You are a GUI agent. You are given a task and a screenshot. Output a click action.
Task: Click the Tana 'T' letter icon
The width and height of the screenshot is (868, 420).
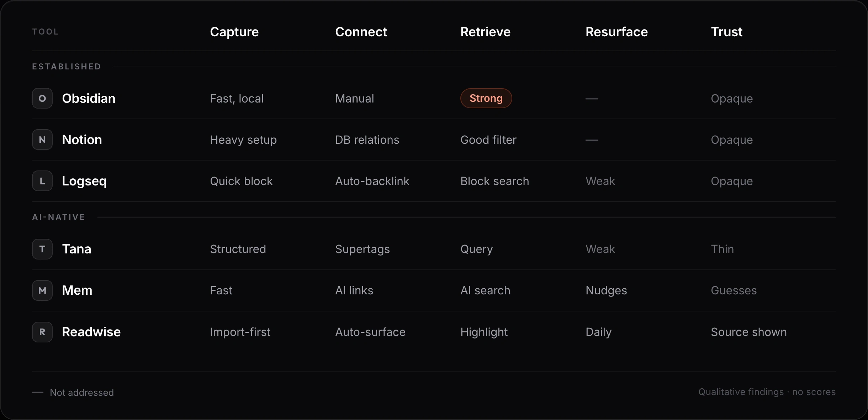click(42, 249)
